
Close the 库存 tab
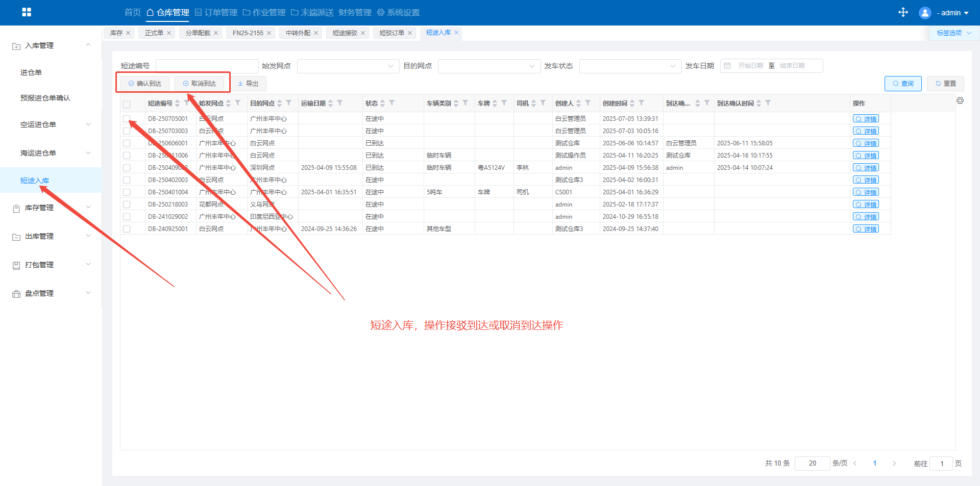tap(128, 33)
